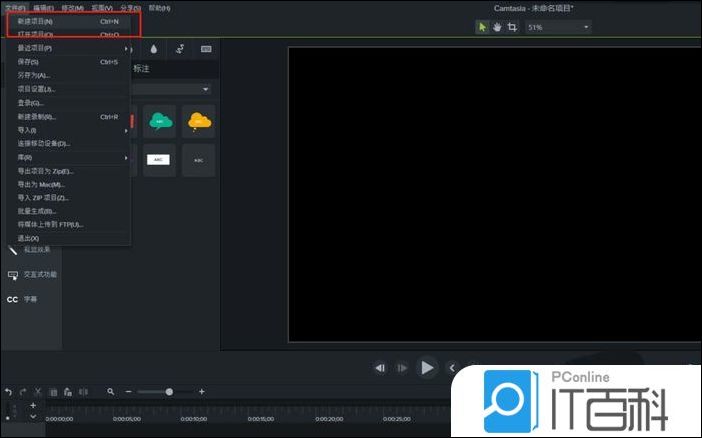Open the 编辑(E) menu bar item

(43, 8)
